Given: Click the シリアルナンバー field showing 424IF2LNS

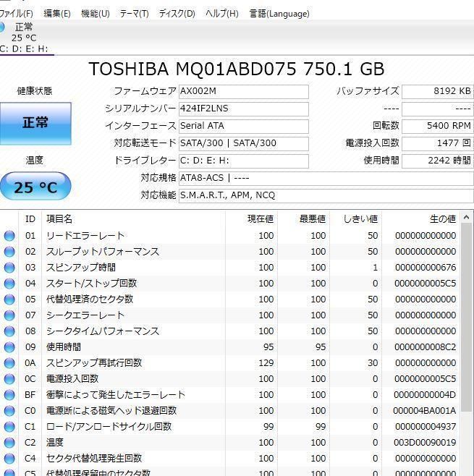Looking at the screenshot, I should [243, 109].
